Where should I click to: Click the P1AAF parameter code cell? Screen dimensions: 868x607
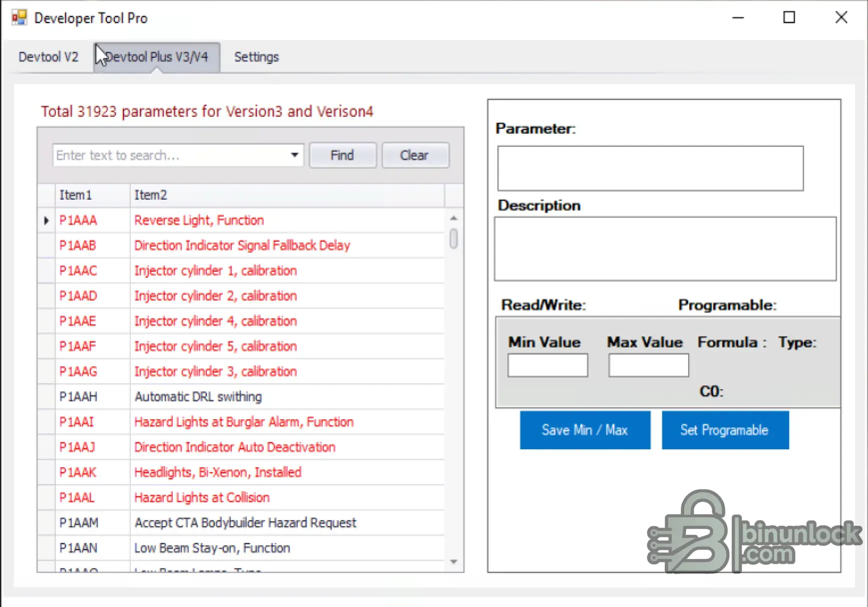[x=92, y=346]
